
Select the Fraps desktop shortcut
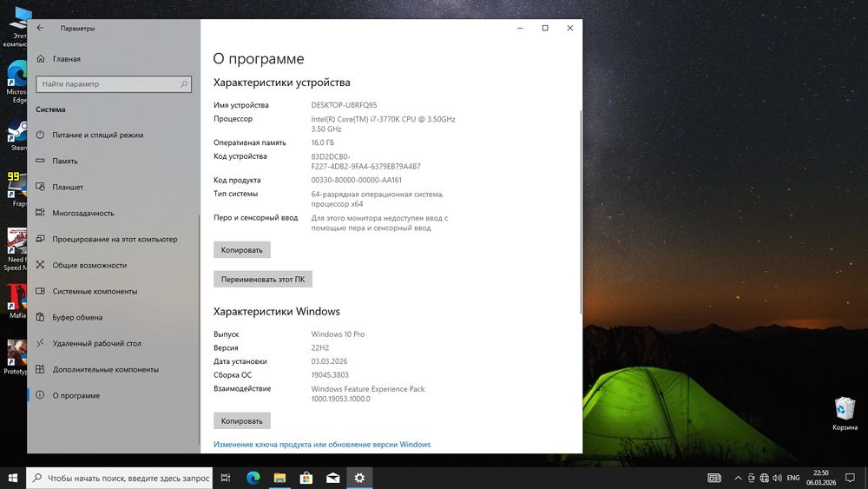16,188
